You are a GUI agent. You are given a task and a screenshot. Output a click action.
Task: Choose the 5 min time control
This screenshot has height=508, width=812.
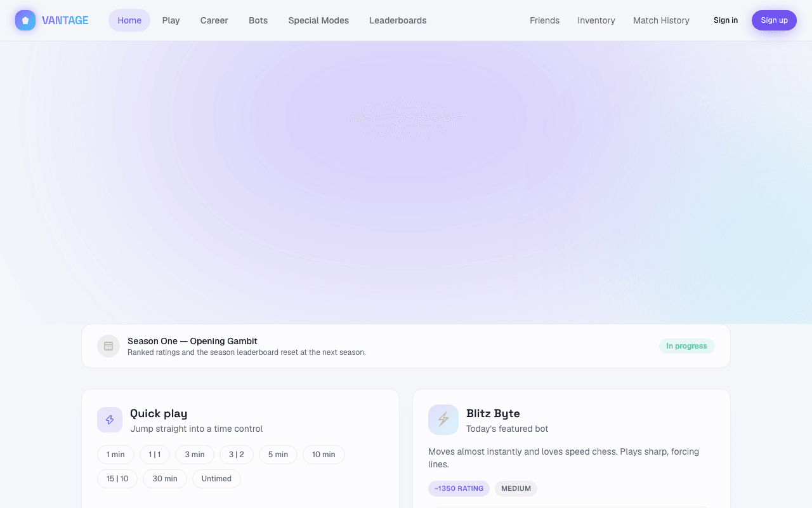click(x=278, y=455)
